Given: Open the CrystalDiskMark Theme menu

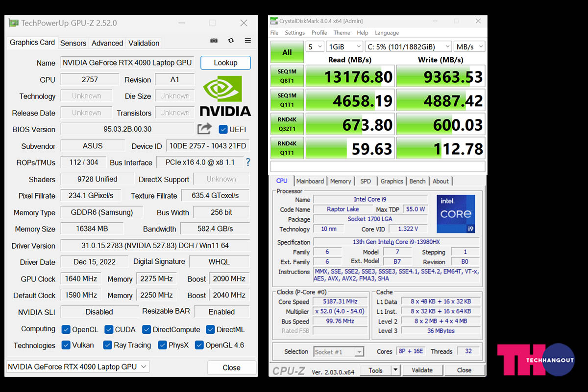Looking at the screenshot, I should coord(342,33).
